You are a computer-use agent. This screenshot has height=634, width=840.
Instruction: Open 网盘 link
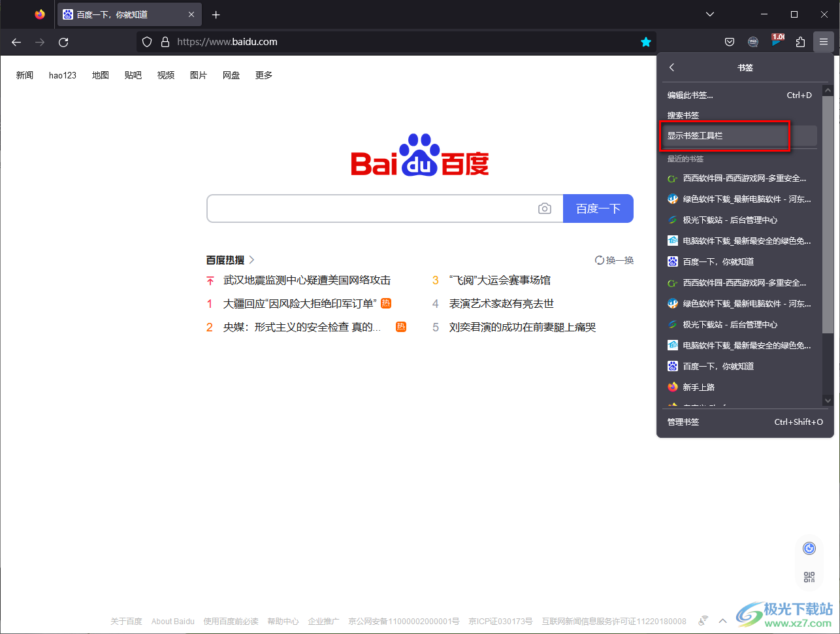point(231,75)
